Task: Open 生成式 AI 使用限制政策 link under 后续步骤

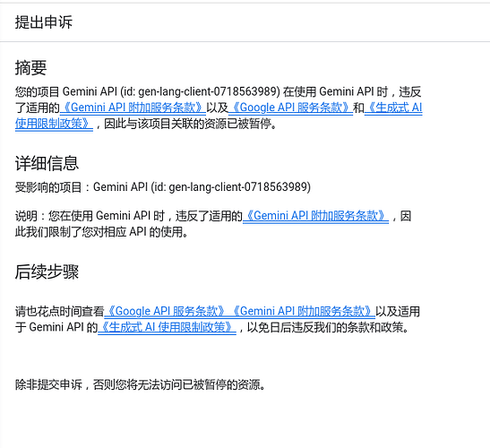Action: (167, 327)
